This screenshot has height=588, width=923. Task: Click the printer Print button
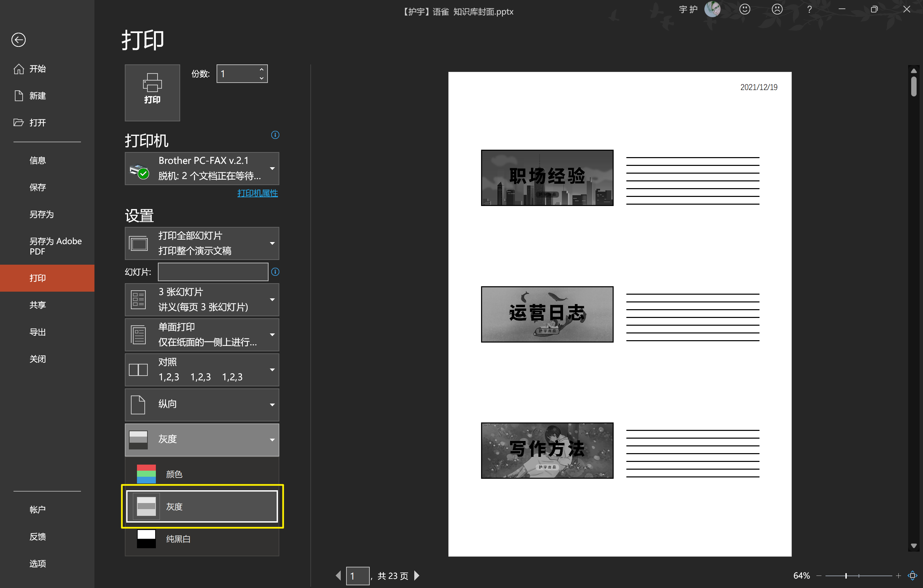coord(152,92)
